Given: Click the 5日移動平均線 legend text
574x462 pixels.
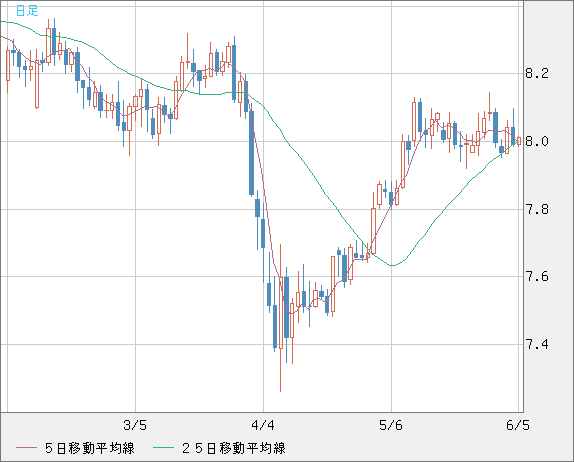Looking at the screenshot, I should tap(90, 448).
